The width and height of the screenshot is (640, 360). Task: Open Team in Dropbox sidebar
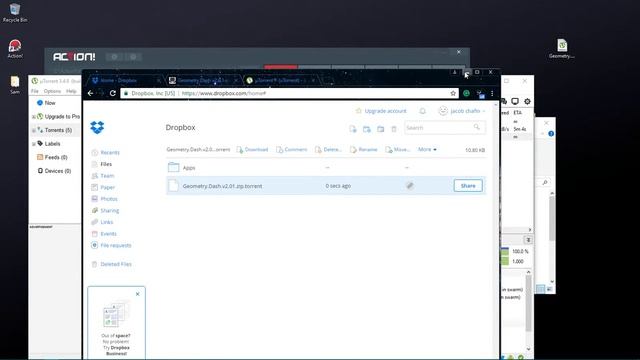pyautogui.click(x=103, y=176)
